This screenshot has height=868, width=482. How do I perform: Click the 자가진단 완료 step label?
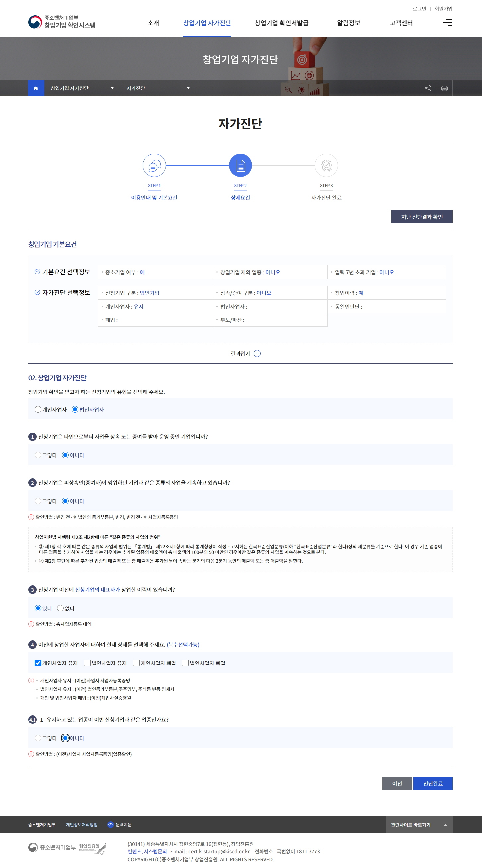(x=326, y=198)
